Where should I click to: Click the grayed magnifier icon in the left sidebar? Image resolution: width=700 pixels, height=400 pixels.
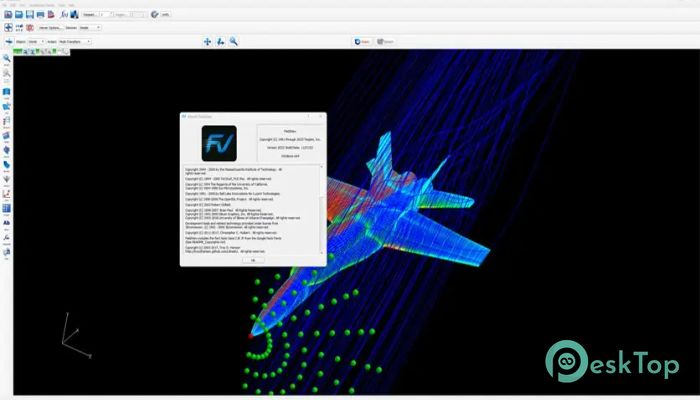[x=6, y=74]
